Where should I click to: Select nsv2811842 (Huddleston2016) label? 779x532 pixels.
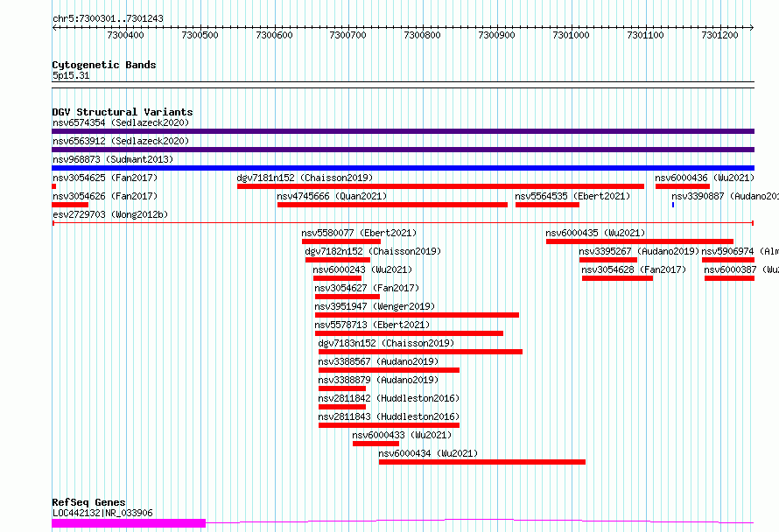(x=389, y=398)
